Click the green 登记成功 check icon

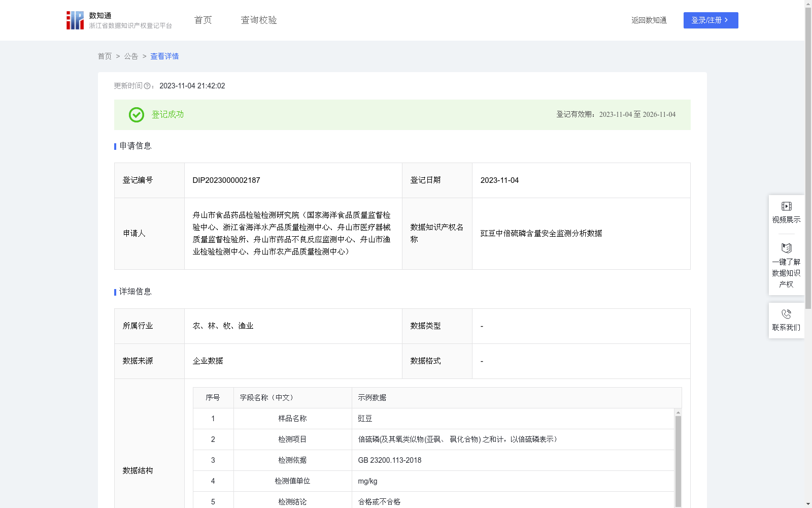(136, 115)
